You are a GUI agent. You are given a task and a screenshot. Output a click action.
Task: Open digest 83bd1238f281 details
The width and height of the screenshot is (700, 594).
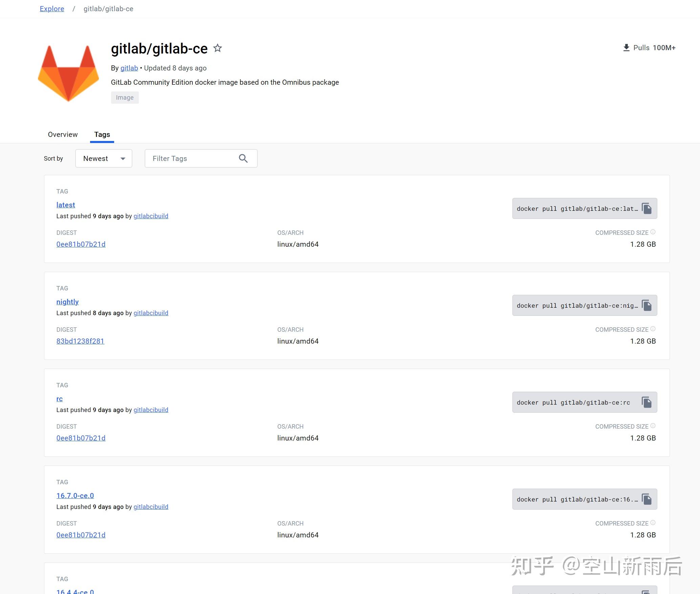[x=80, y=341]
